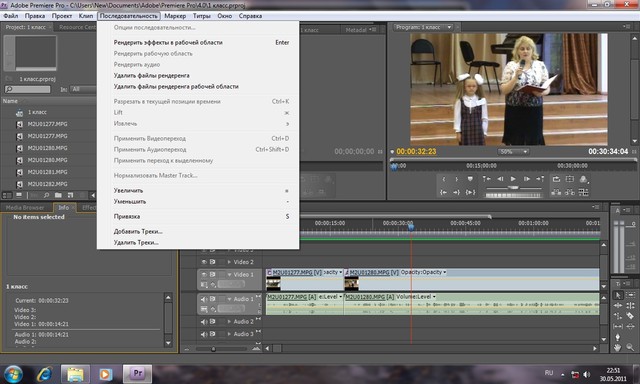Open the 50% zoom level dropdown

coord(513,152)
